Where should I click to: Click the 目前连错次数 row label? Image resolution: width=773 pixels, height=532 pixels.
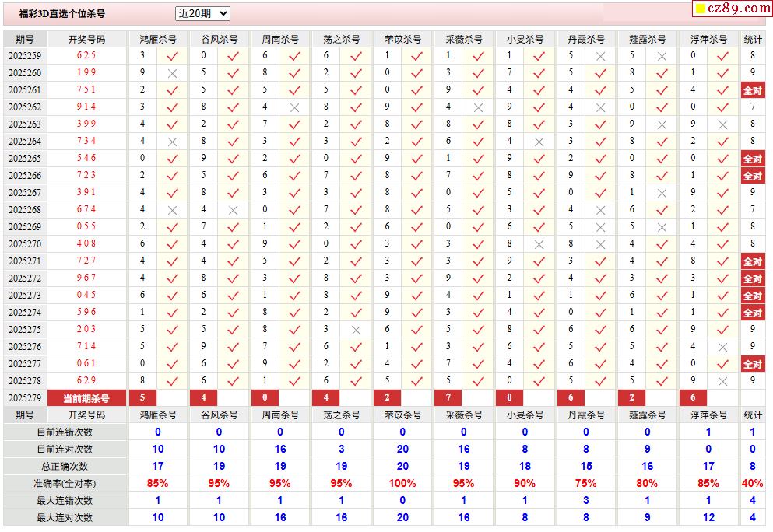[65, 432]
